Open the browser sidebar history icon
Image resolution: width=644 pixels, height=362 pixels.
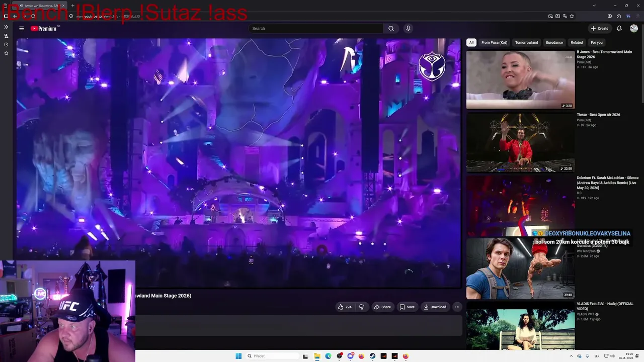pyautogui.click(x=6, y=44)
